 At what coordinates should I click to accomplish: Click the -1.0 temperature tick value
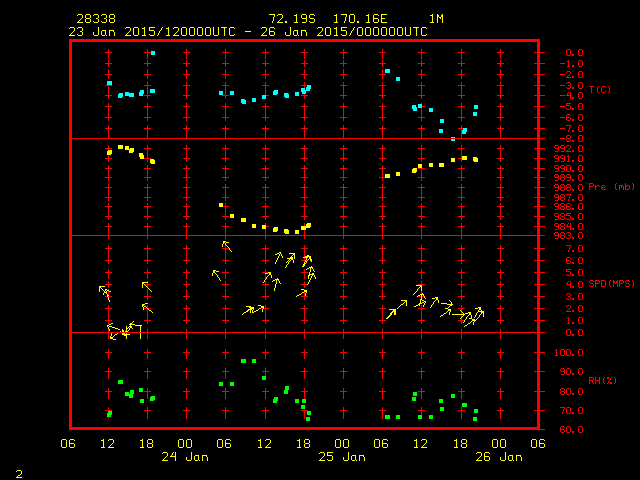click(x=571, y=64)
